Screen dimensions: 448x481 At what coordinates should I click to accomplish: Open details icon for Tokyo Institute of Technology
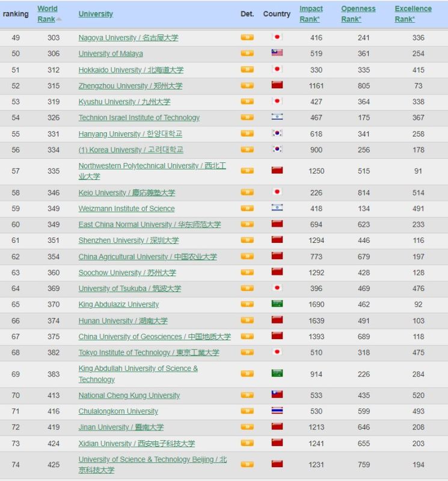pyautogui.click(x=247, y=352)
